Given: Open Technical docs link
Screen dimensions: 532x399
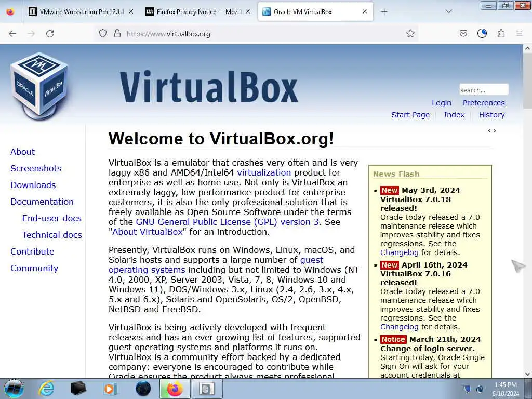Looking at the screenshot, I should pyautogui.click(x=52, y=235).
